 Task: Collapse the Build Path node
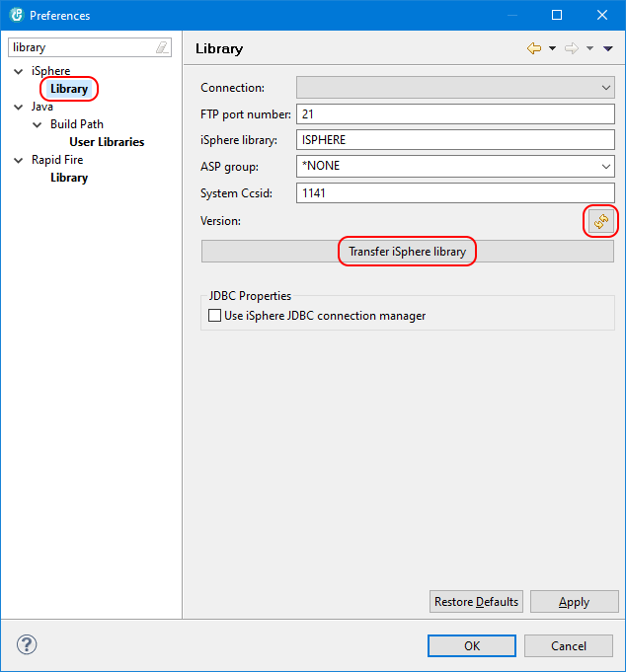tap(38, 124)
